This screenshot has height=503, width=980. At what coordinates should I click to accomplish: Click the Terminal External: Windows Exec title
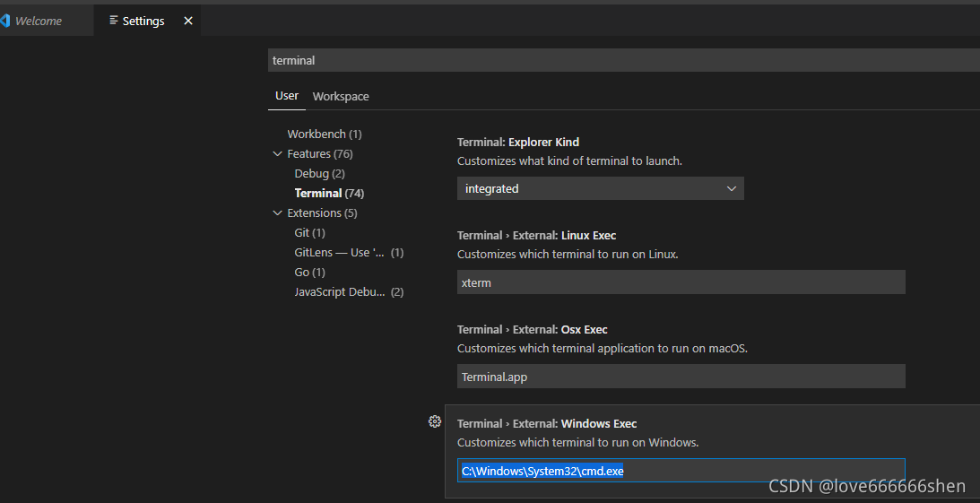[x=547, y=423]
